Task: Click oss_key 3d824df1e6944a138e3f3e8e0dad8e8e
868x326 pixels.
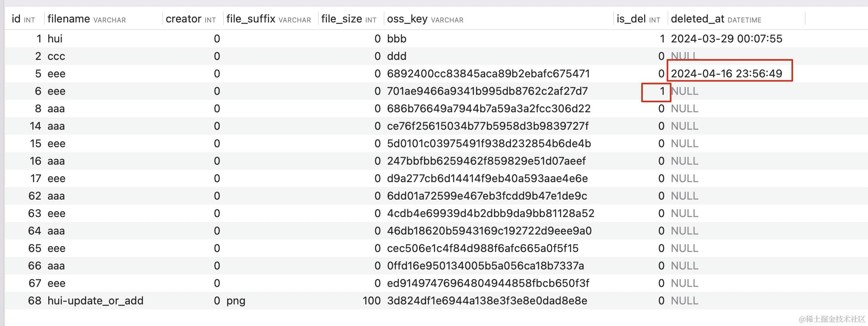Action: coord(487,301)
